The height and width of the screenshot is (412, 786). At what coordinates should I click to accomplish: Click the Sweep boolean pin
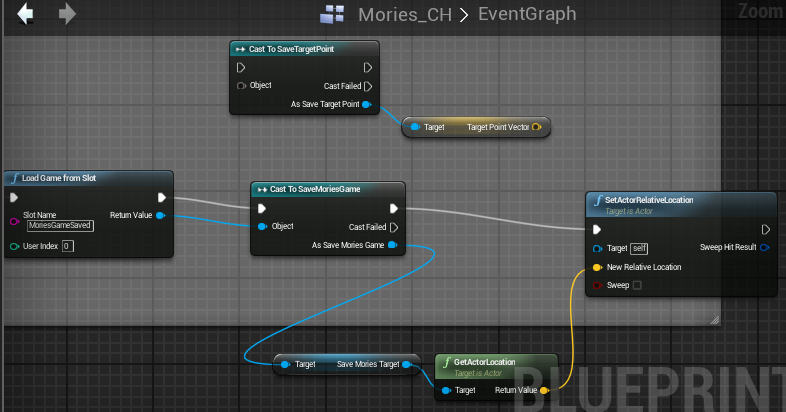(x=598, y=285)
